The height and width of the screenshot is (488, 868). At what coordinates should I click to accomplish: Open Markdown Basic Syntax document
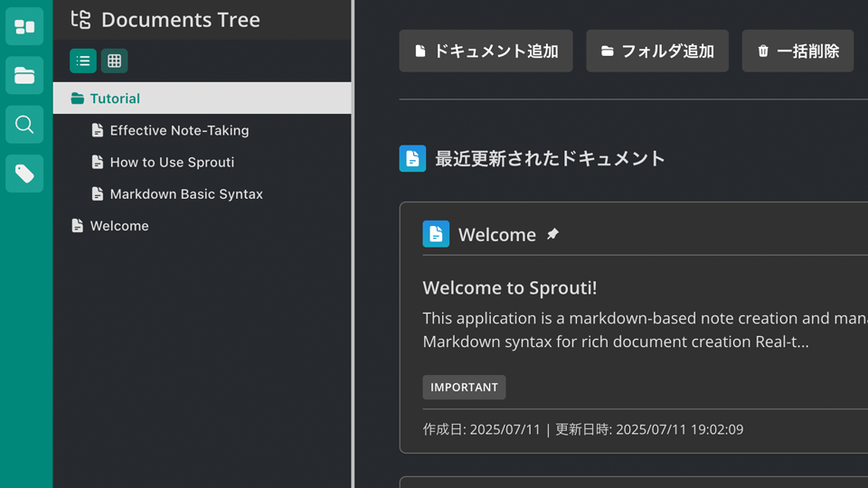pos(186,194)
